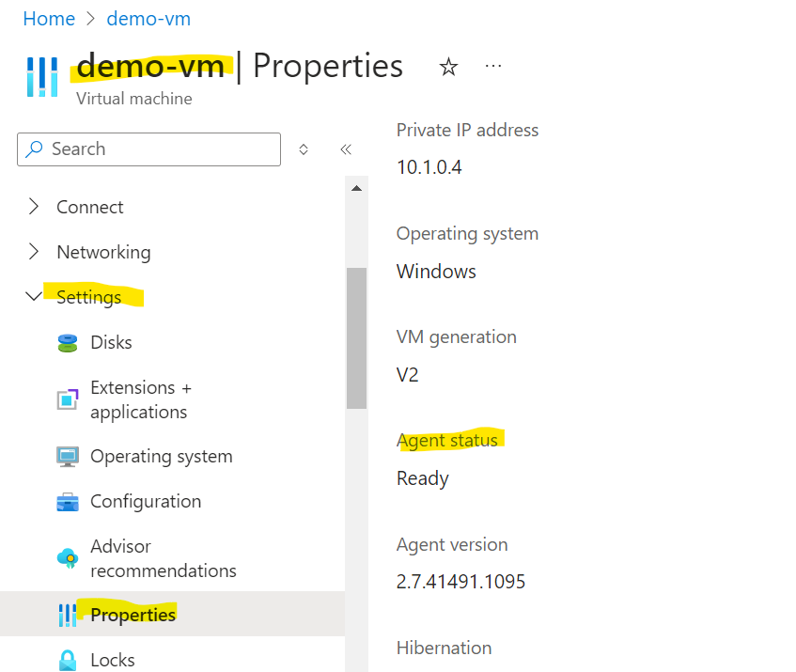Viewport: 796px width, 672px height.
Task: Click the search magnifier in the sidebar
Action: click(x=33, y=149)
